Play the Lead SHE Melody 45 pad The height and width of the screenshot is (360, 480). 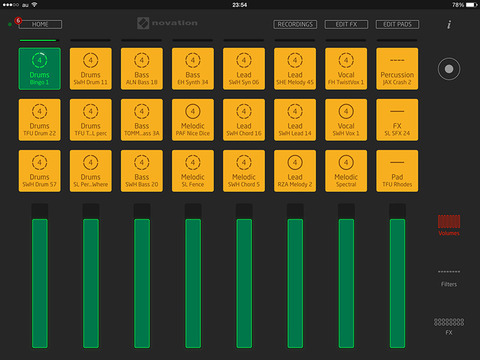(x=295, y=69)
